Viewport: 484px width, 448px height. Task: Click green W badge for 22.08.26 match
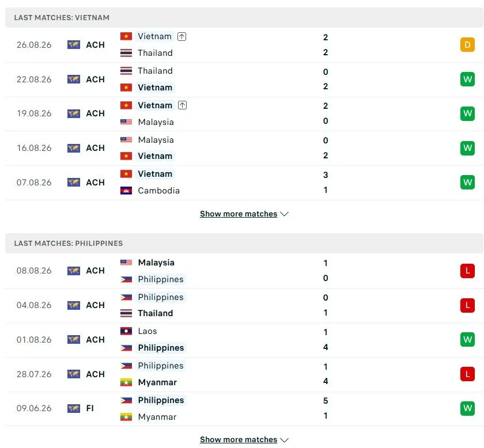click(467, 79)
